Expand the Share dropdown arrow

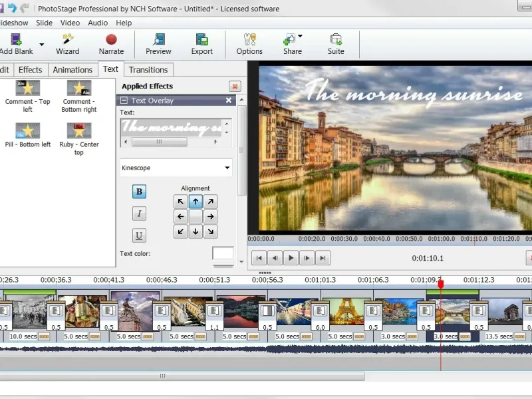click(300, 37)
